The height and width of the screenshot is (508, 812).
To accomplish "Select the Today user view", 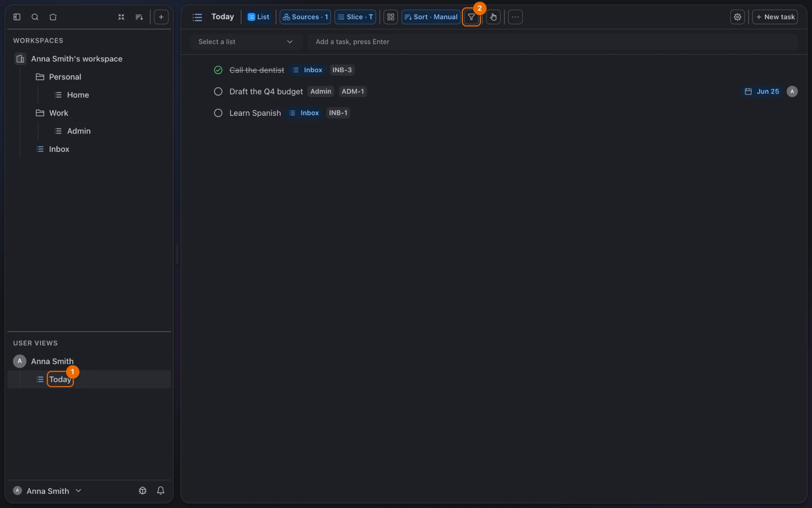I will (x=60, y=379).
